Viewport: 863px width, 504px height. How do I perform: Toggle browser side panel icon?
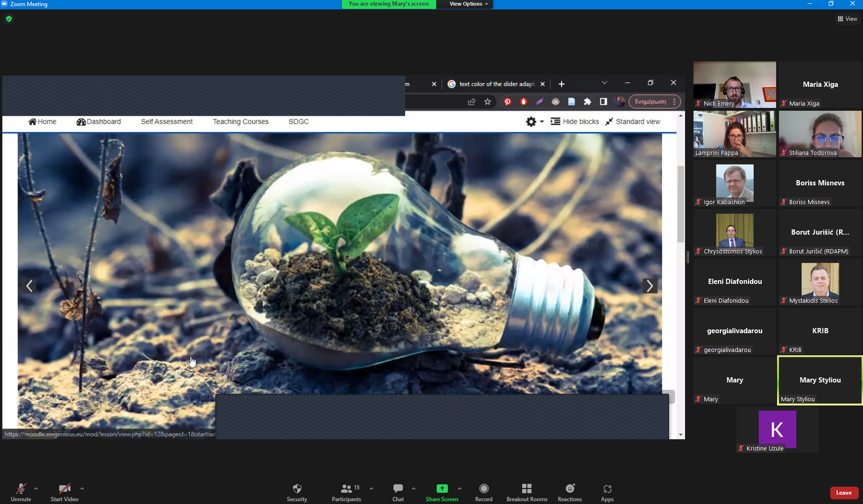603,102
